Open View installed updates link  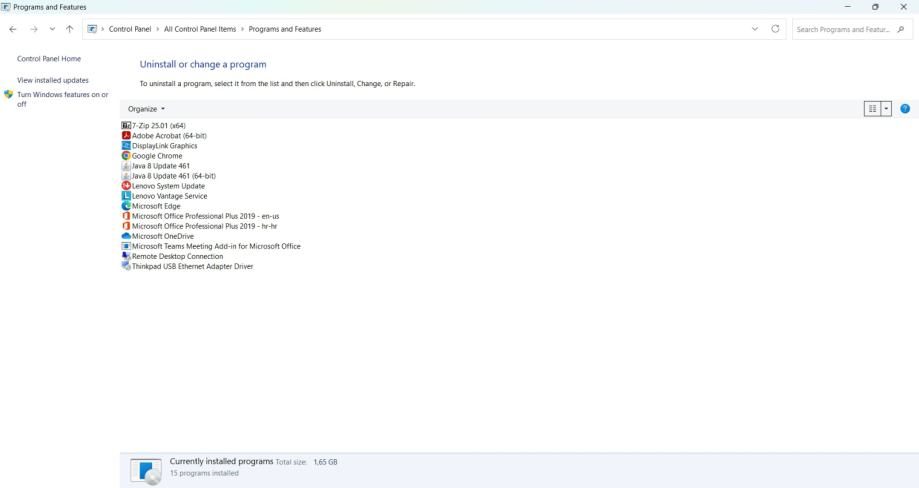pos(53,80)
